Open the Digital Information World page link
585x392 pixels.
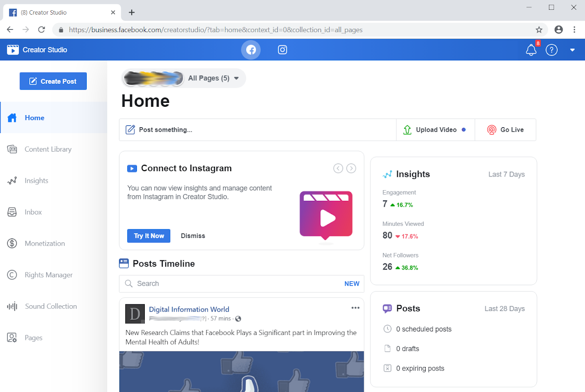(x=189, y=309)
